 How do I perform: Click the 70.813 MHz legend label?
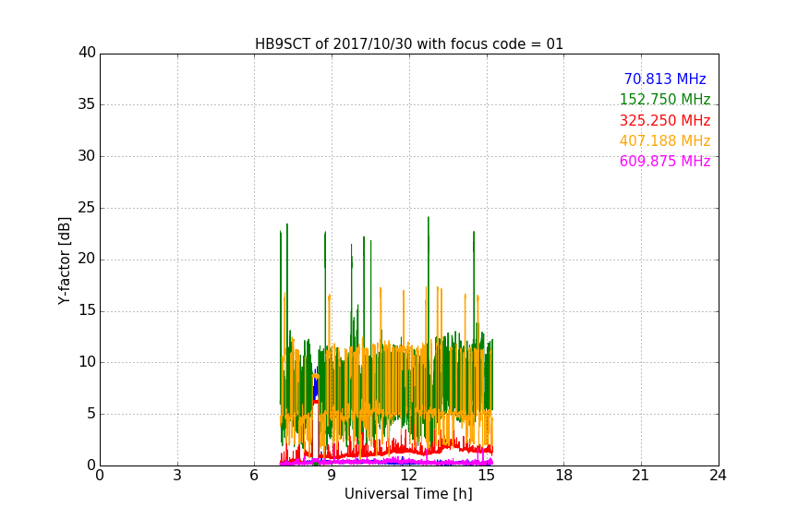tap(665, 79)
